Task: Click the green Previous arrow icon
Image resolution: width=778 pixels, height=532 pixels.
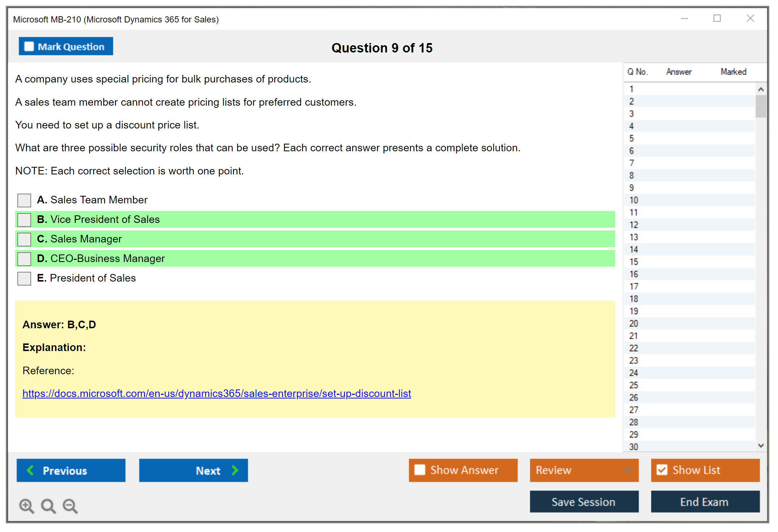Action: [x=30, y=470]
